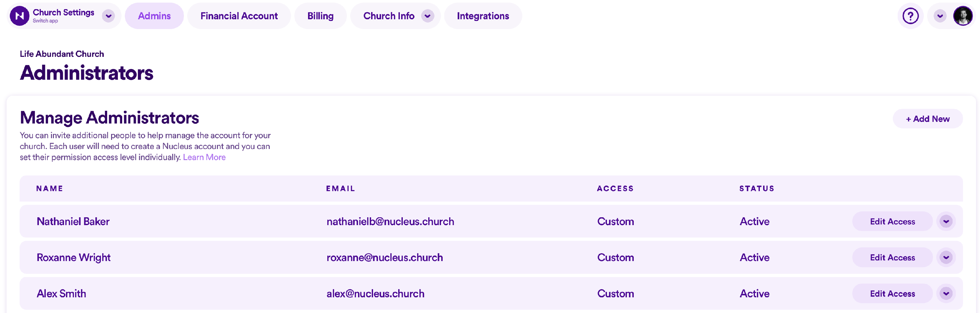980x313 pixels.
Task: Switch to the Admins tab
Action: [154, 16]
